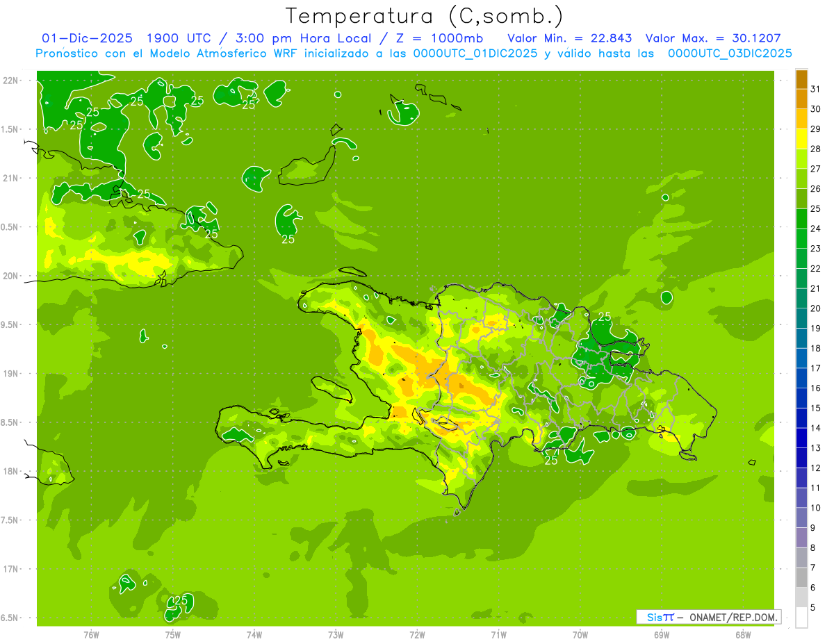Click the '73W' longitude label
834x644 pixels.
tap(336, 634)
